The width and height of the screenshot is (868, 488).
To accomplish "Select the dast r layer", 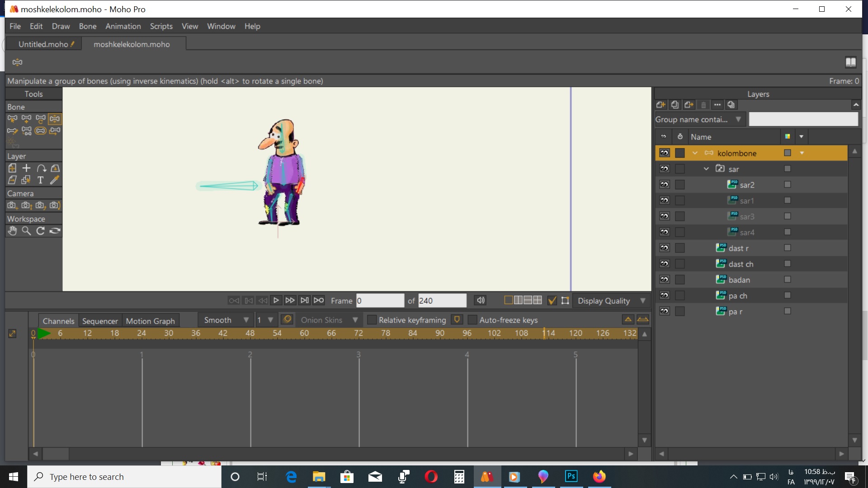I will click(x=739, y=247).
